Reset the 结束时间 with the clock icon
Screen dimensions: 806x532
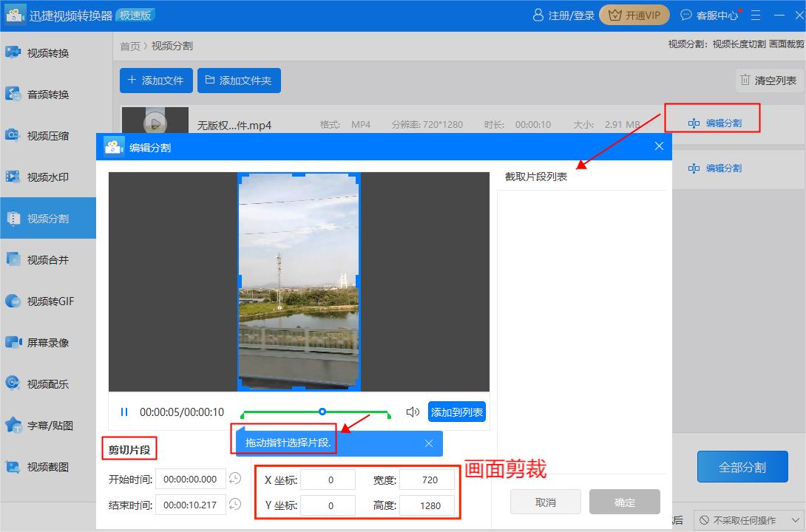(x=234, y=505)
